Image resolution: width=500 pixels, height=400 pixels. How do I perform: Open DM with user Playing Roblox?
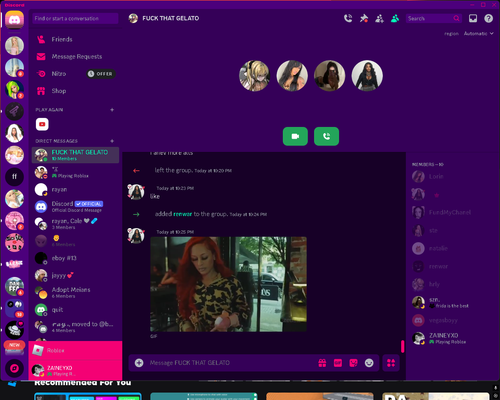click(x=75, y=172)
